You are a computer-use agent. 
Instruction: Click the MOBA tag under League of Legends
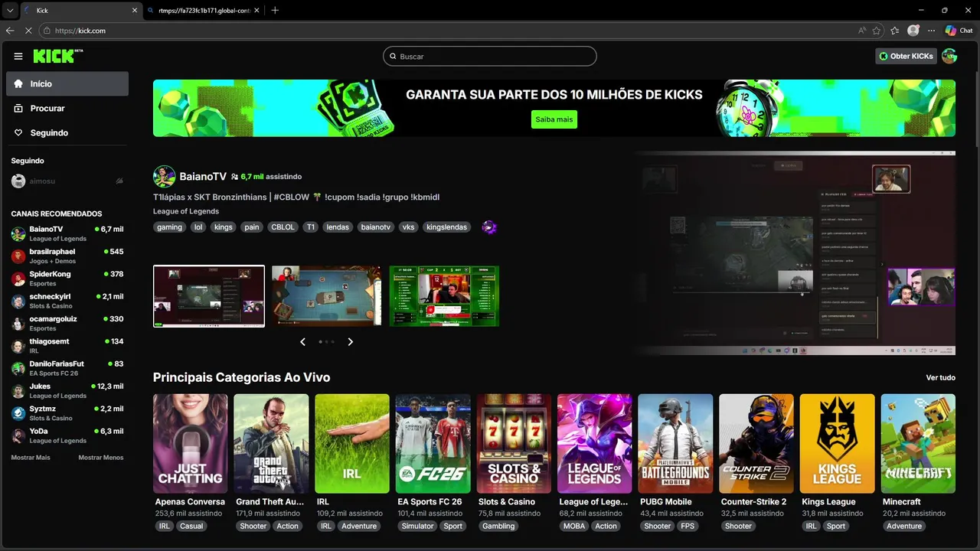pyautogui.click(x=573, y=526)
